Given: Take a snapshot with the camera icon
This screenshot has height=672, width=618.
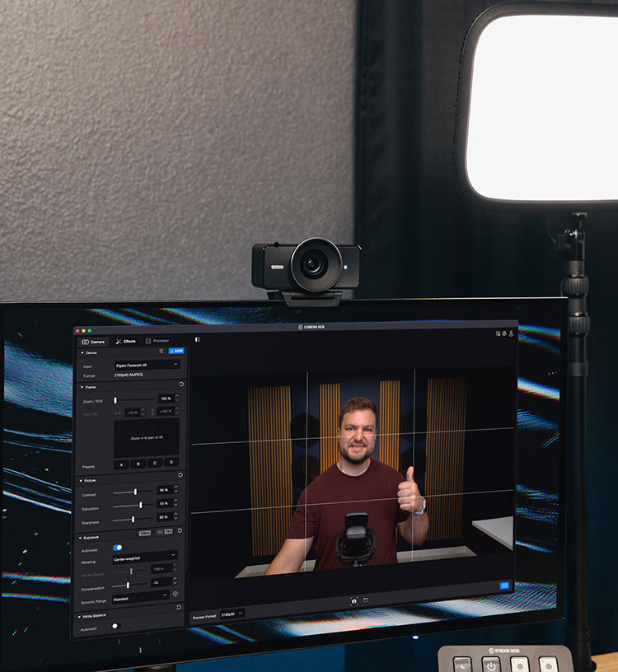Looking at the screenshot, I should coord(353,601).
